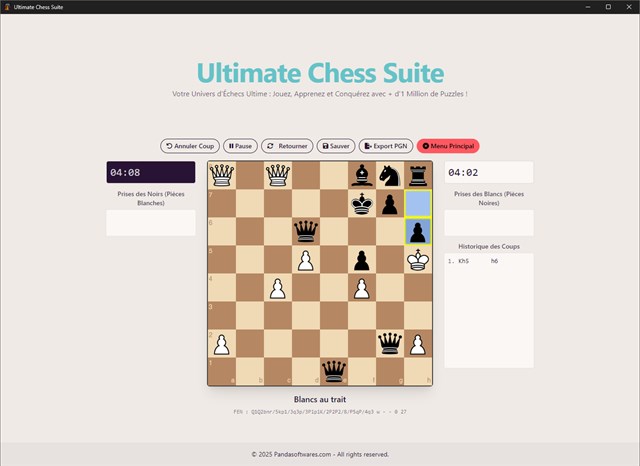Click the black pawn on g7
Image resolution: width=640 pixels, height=466 pixels.
[x=390, y=203]
